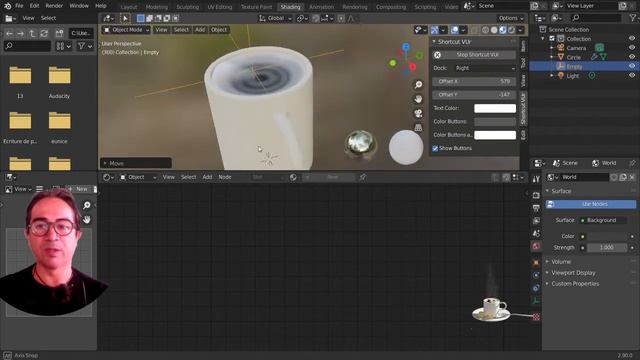The width and height of the screenshot is (640, 360).
Task: Open the World properties tab icon
Action: [x=536, y=246]
